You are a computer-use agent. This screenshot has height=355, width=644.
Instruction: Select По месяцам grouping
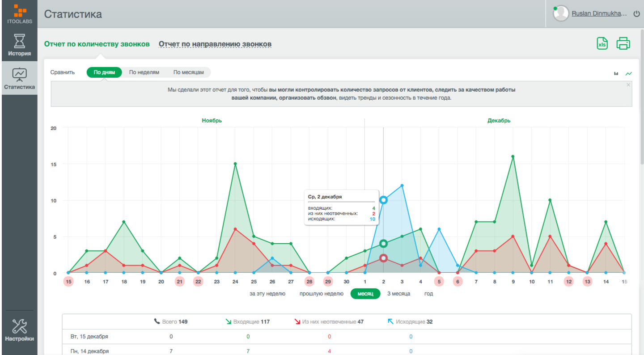pos(188,72)
